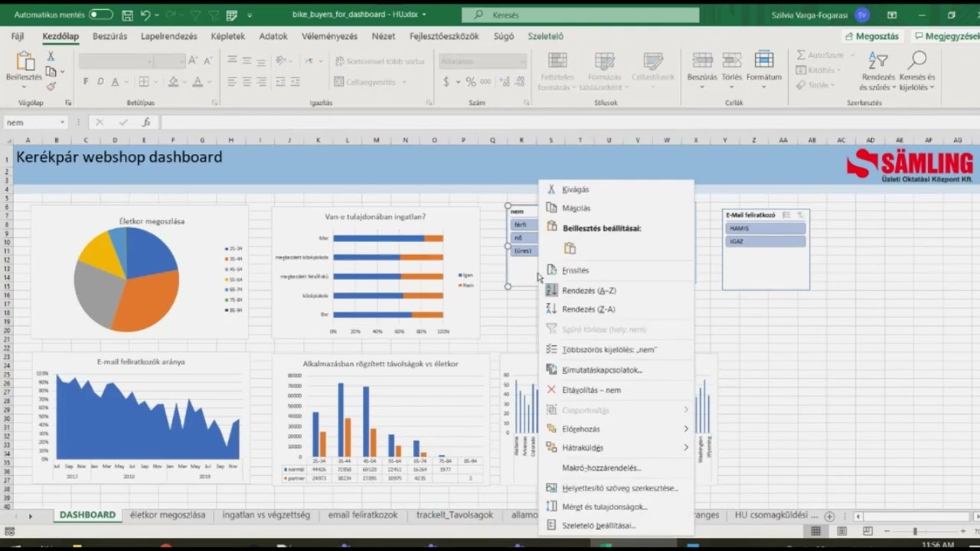Increase font size with larger A
Image resolution: width=980 pixels, height=551 pixels.
[x=194, y=61]
